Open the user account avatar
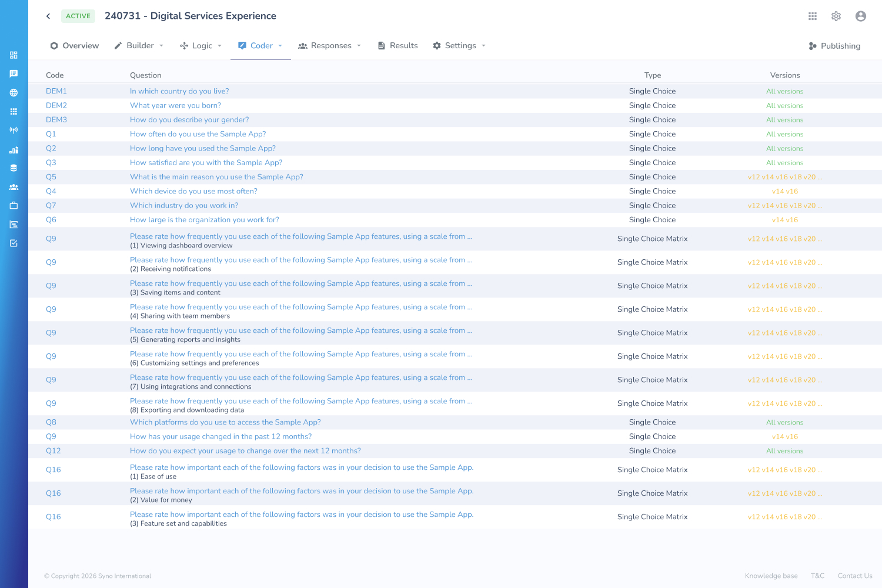This screenshot has height=588, width=882. (861, 16)
